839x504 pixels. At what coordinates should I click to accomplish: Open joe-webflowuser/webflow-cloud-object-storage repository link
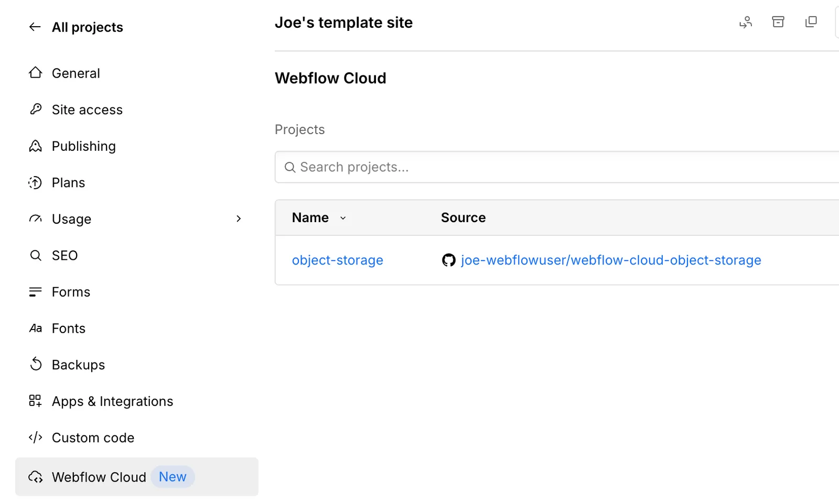(x=611, y=260)
